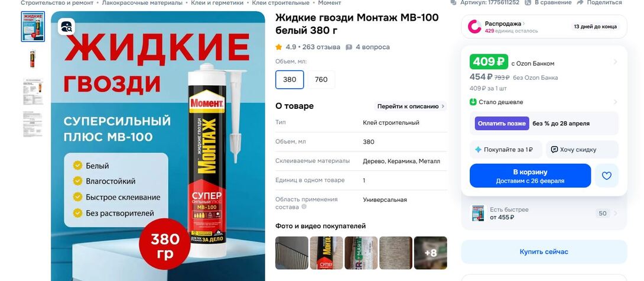Click the yellow star rating icon

pos(279,47)
